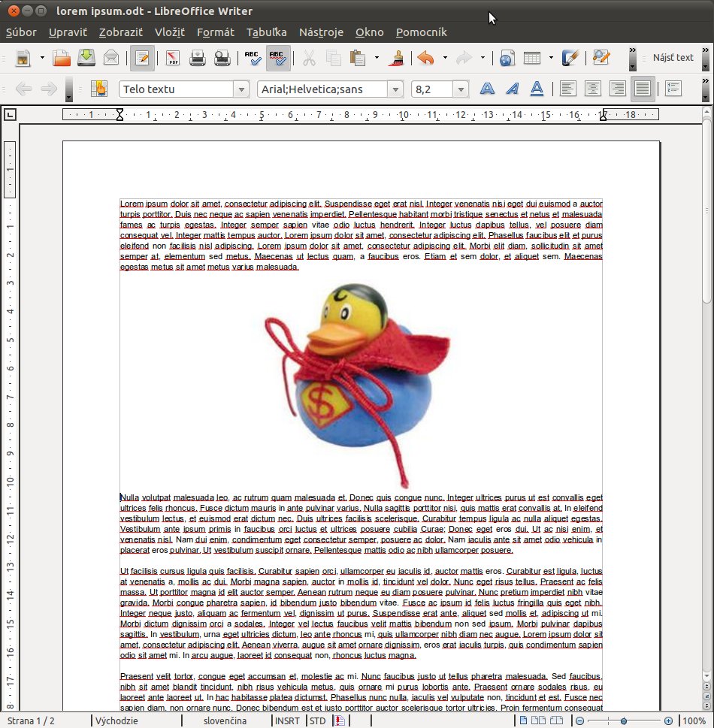Click the slovenčina language field
Viewport: 714px width, 728px height.
tap(225, 720)
